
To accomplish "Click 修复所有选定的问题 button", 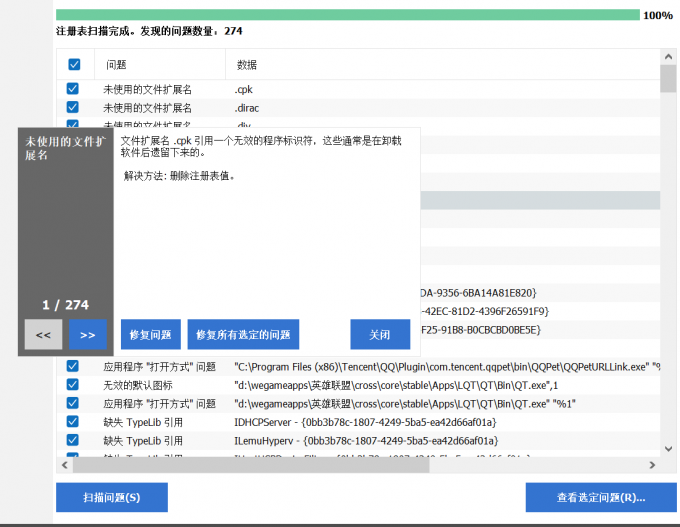I will coord(243,334).
